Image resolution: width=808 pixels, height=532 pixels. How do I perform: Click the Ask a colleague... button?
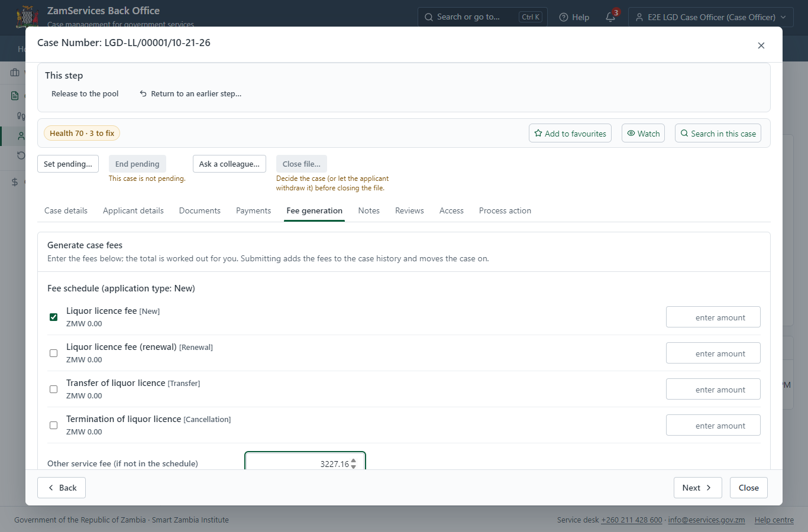(230, 164)
